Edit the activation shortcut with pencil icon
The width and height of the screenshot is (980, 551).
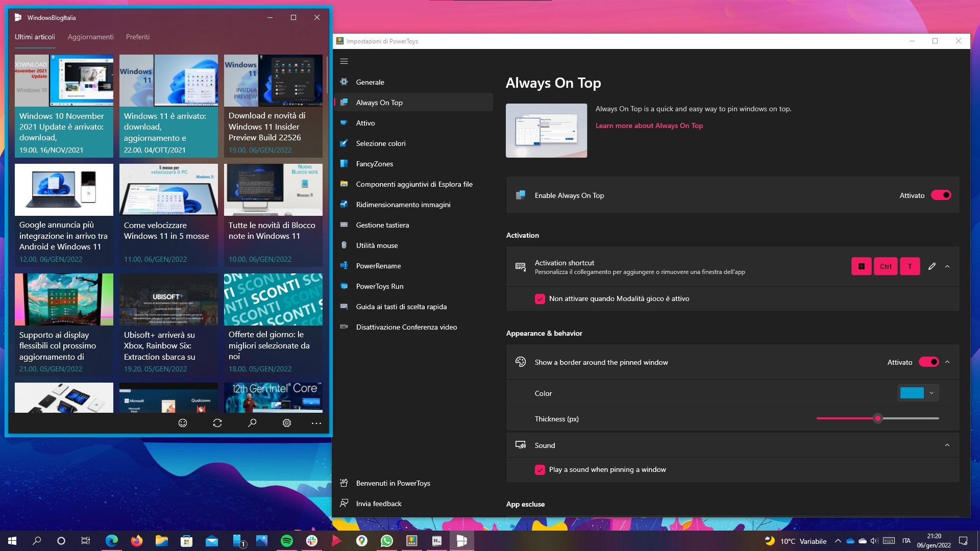932,266
